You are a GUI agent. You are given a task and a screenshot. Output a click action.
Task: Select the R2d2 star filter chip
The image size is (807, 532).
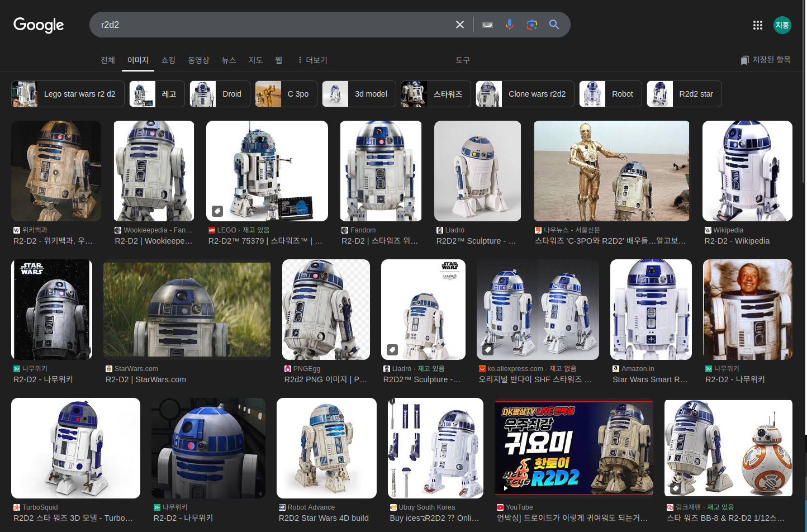(x=684, y=94)
